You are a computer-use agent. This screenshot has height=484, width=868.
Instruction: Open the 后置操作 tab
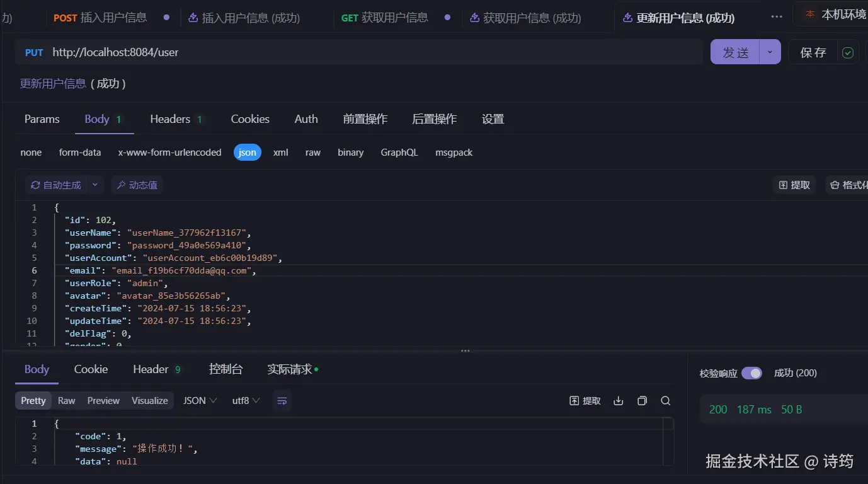435,119
